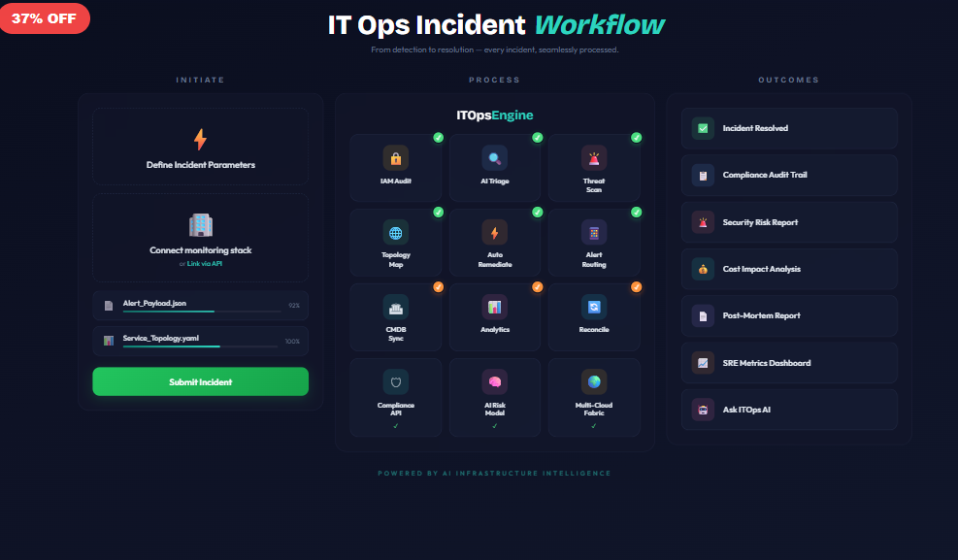This screenshot has height=560, width=958.
Task: Toggle the green status badge on IAM Audit
Action: point(438,137)
